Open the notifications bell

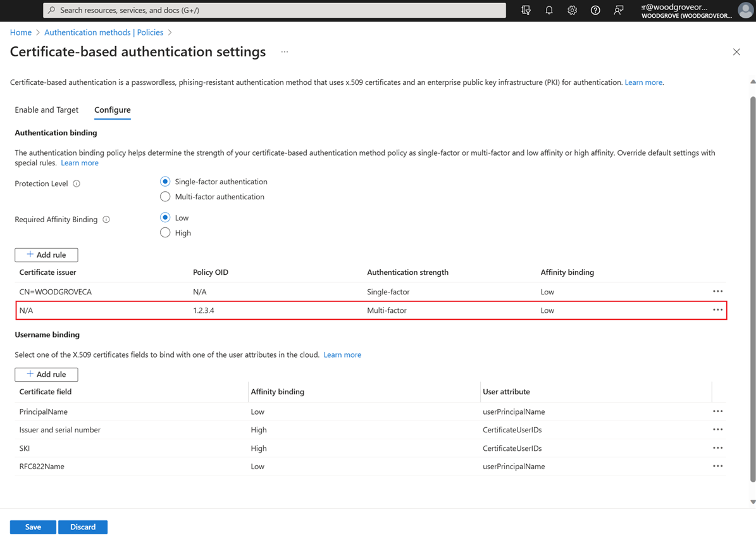(548, 10)
